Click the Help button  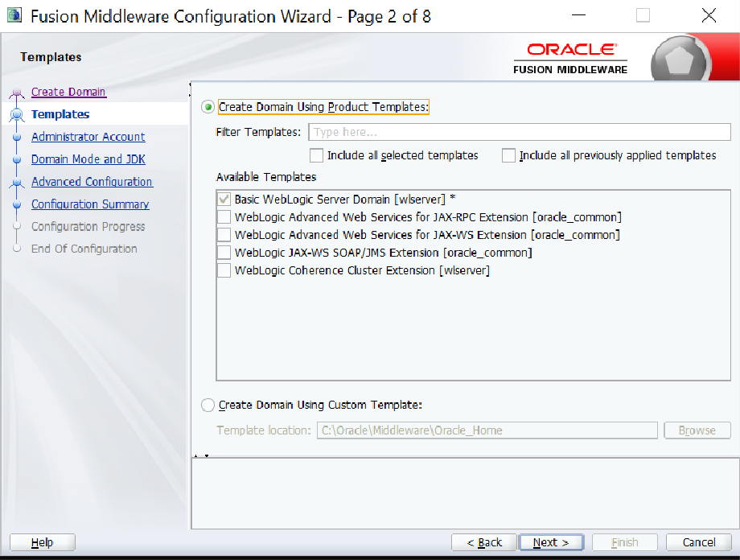coord(42,542)
